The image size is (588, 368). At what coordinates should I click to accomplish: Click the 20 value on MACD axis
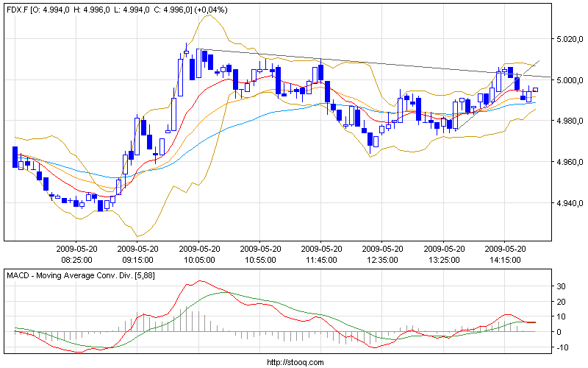point(561,302)
